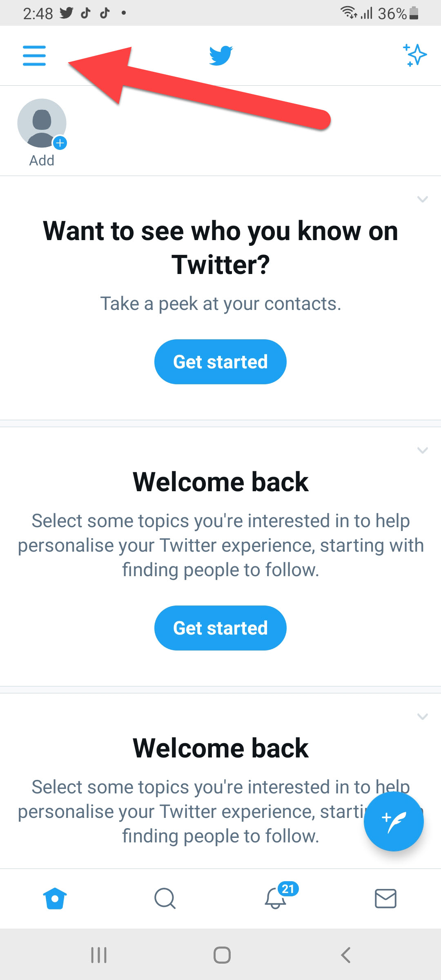The width and height of the screenshot is (441, 980).
Task: Expand chevron on second Welcome back card
Action: 422,717
